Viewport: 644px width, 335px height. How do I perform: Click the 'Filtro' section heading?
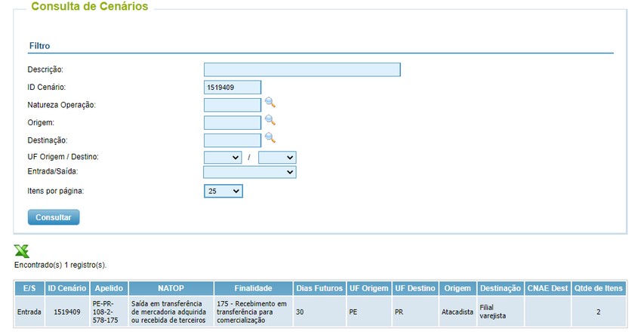[39, 45]
